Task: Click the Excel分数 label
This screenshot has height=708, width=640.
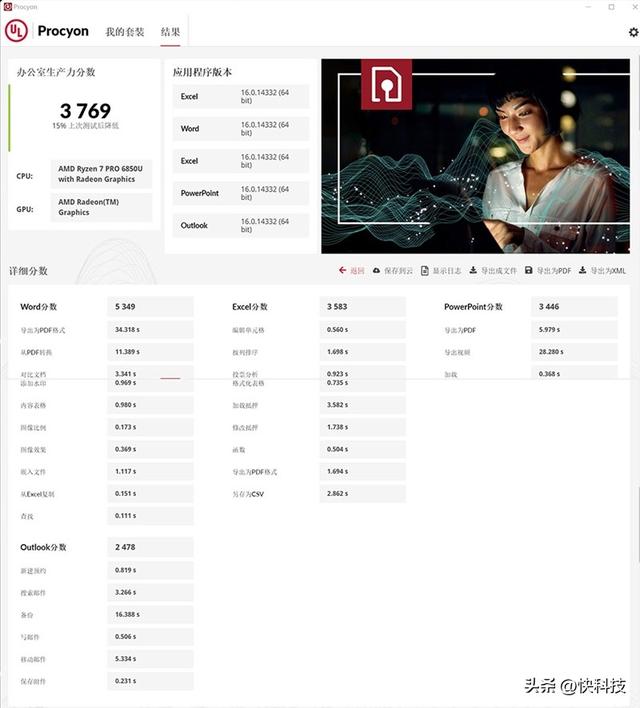Action: (250, 307)
